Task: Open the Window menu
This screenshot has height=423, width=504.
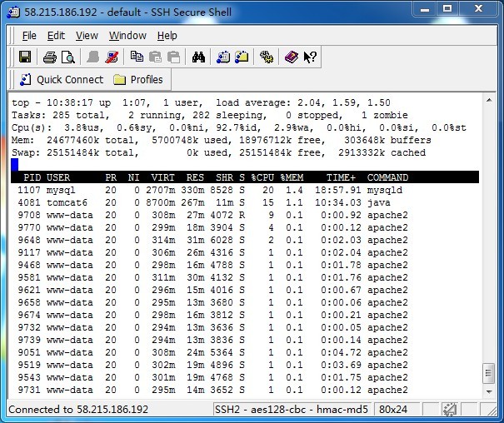Action: [127, 35]
